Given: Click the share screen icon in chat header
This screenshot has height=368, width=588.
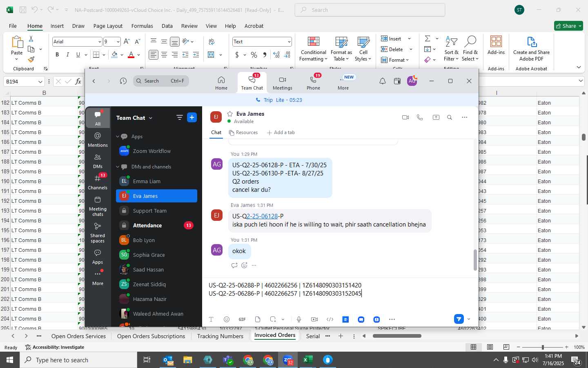Looking at the screenshot, I should (436, 117).
